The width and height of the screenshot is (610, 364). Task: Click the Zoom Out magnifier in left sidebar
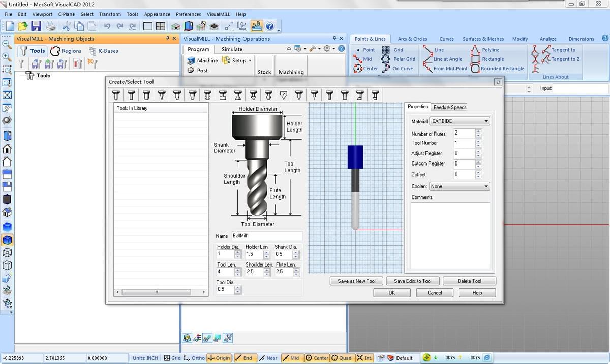click(x=7, y=45)
